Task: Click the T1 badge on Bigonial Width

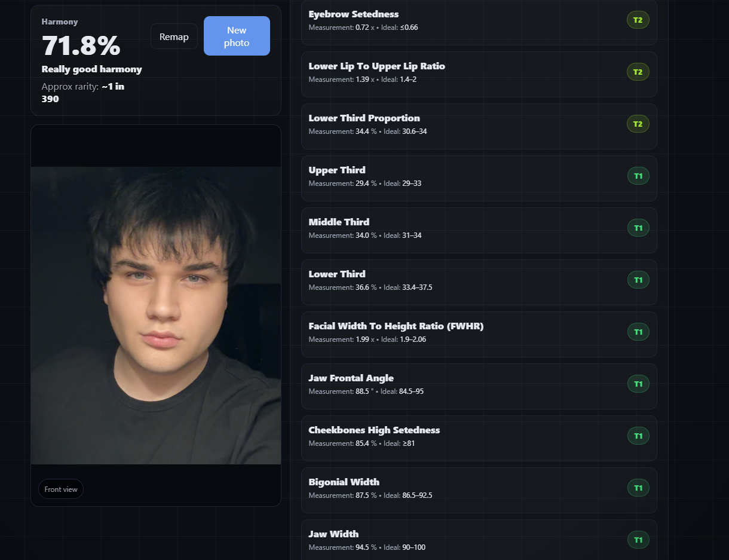Action: [638, 488]
